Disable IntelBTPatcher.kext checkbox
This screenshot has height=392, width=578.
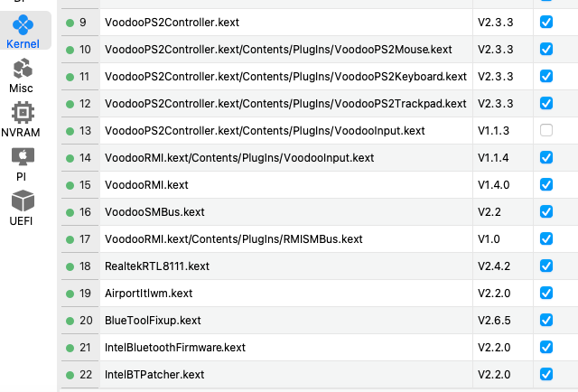tap(545, 374)
